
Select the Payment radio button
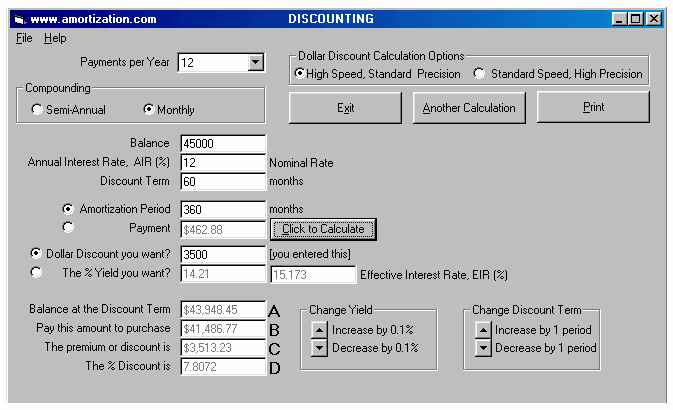pos(68,228)
